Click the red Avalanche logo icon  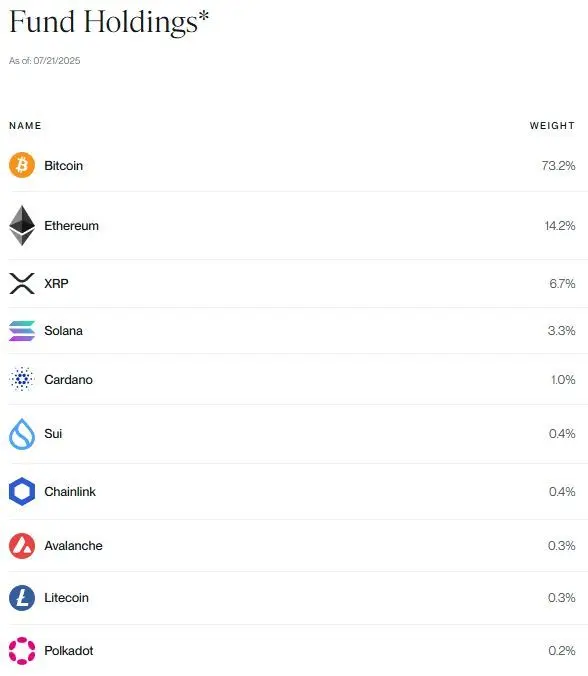[22, 545]
